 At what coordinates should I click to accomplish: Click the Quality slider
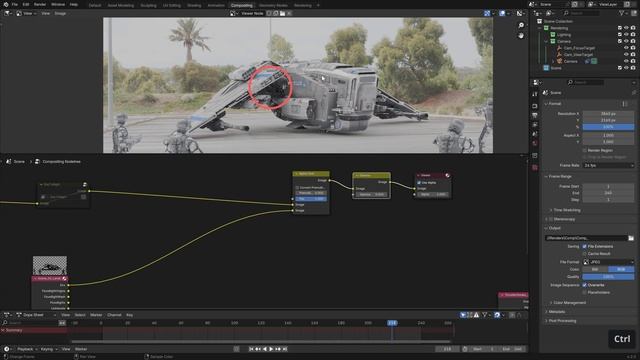coord(608,277)
